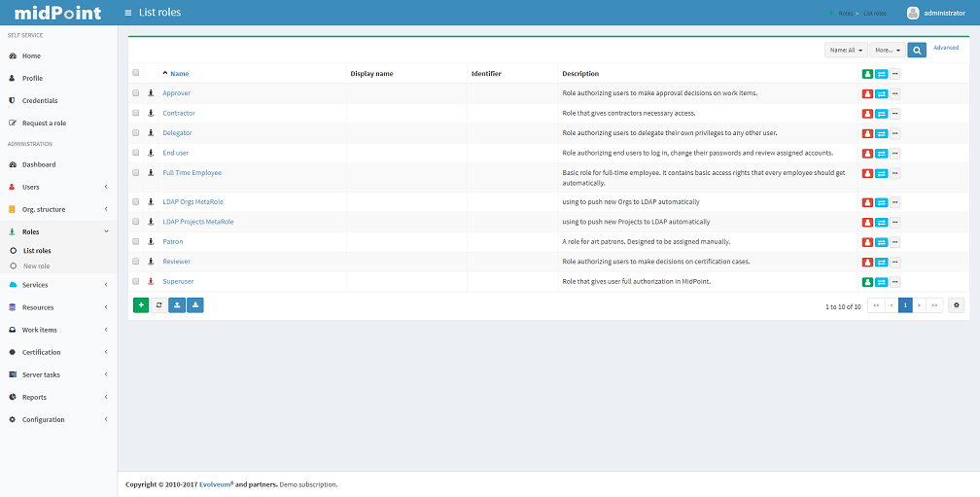Open Dashboard in the sidebar

click(58, 164)
